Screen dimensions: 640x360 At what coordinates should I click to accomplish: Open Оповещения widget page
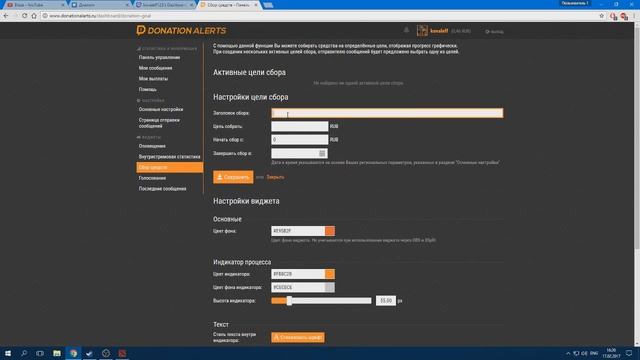[x=152, y=146]
